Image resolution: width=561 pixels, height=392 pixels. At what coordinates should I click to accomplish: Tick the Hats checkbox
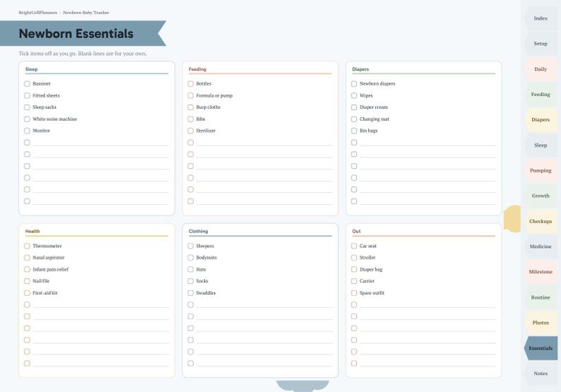(x=190, y=269)
